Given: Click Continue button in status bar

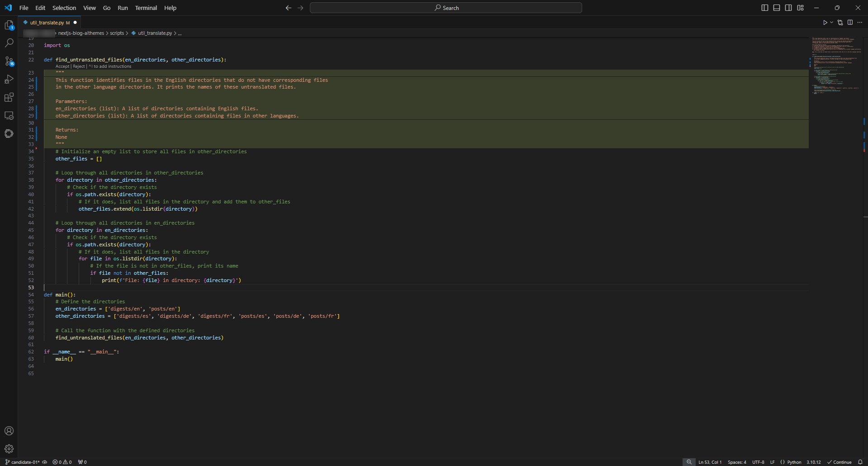Looking at the screenshot, I should coord(840,462).
